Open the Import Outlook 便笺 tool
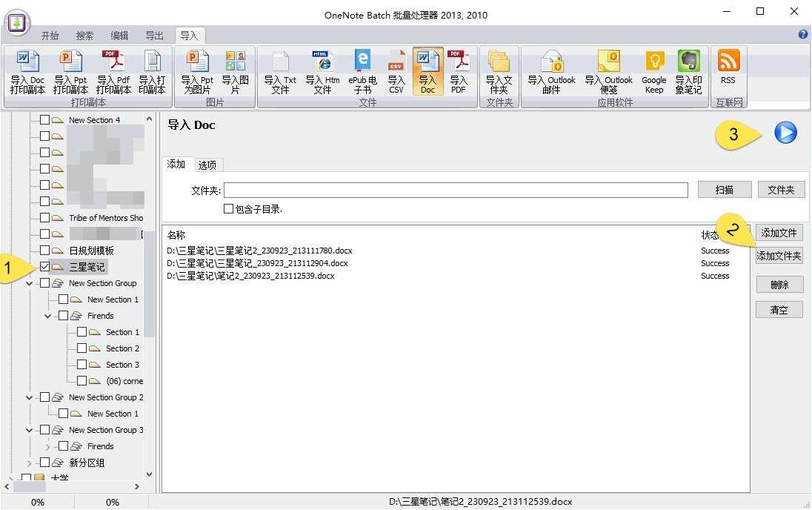 [x=609, y=72]
